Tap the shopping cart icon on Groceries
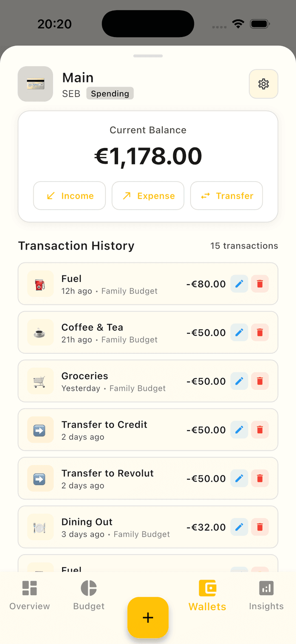Viewport: 296px width, 644px height. pos(40,381)
